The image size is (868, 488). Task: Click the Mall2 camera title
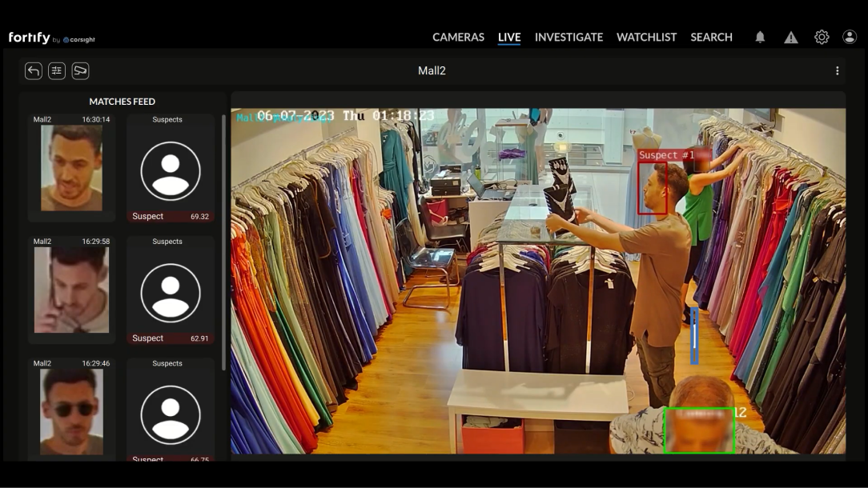(432, 71)
